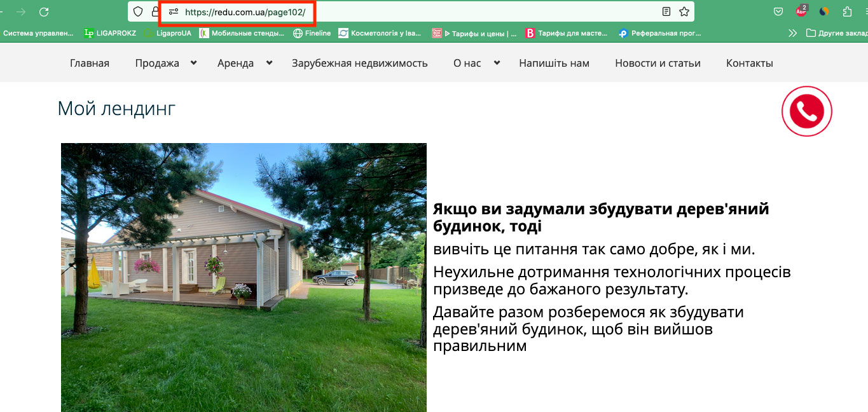Go to the Контакты page
Viewport: 868px width, 412px height.
[749, 63]
